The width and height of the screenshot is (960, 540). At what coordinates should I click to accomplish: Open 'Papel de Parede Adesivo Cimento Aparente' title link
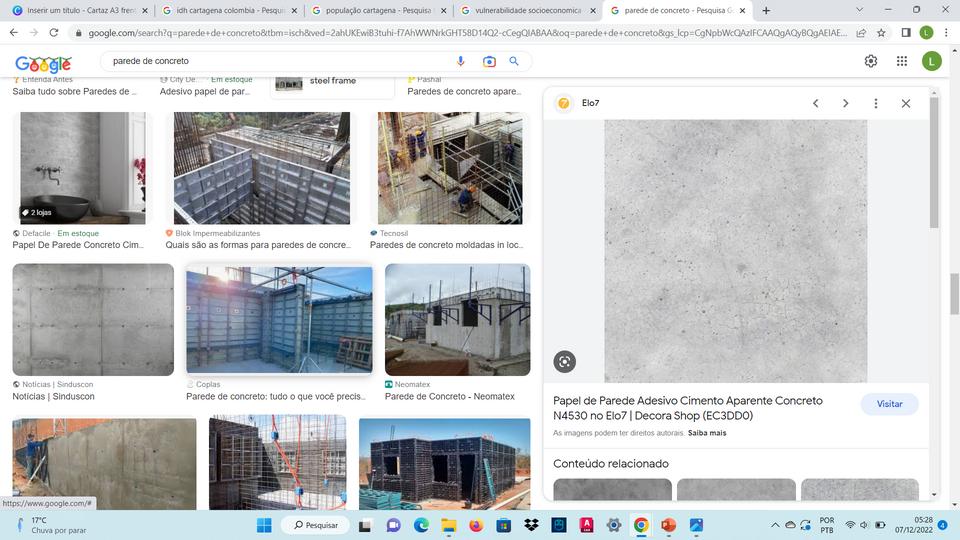688,408
